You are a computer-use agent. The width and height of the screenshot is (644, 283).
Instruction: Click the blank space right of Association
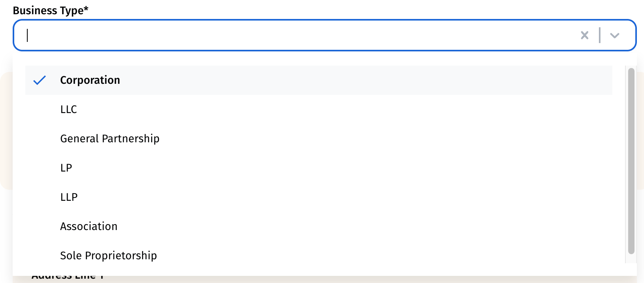pos(356,226)
